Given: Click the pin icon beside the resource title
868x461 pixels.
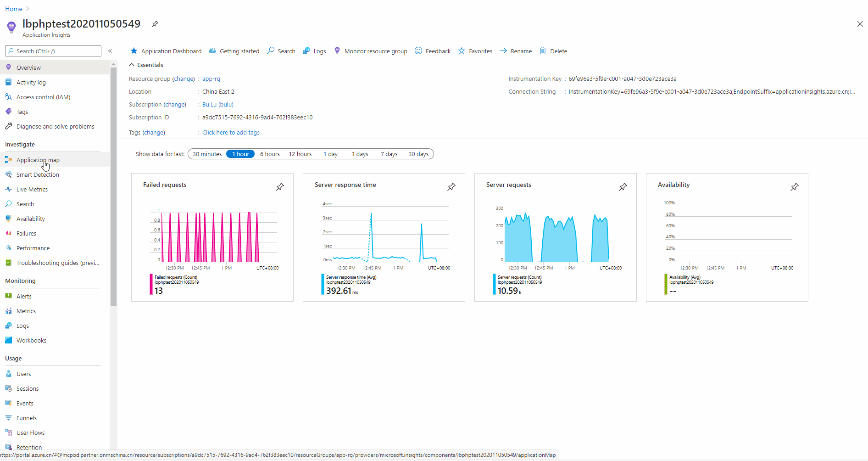Looking at the screenshot, I should click(155, 24).
